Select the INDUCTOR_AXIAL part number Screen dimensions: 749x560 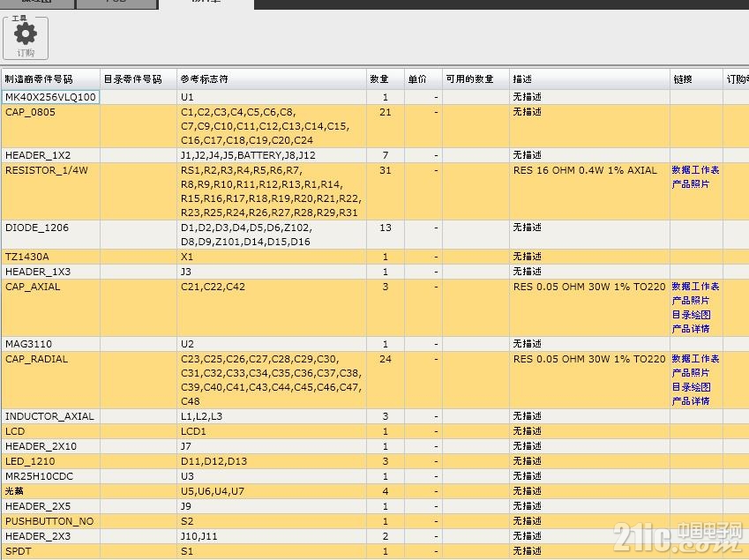(50, 416)
